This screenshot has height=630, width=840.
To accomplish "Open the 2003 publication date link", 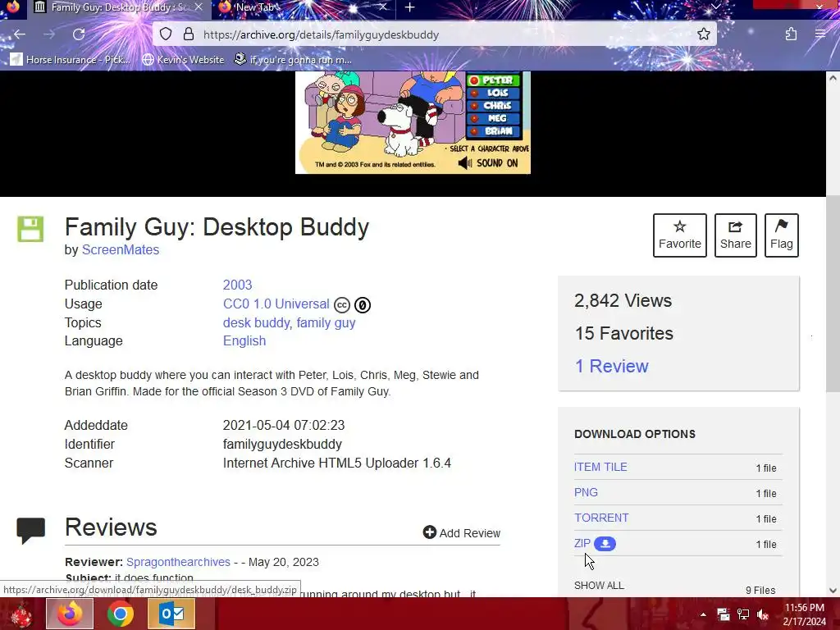I will tap(237, 285).
